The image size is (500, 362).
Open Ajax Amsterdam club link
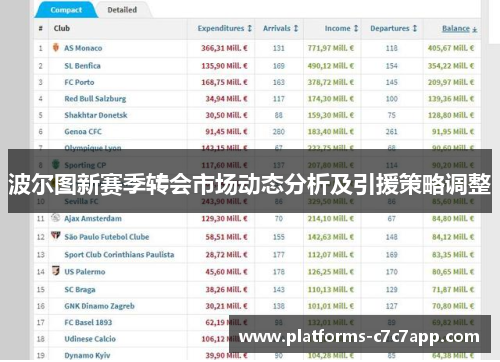point(93,219)
